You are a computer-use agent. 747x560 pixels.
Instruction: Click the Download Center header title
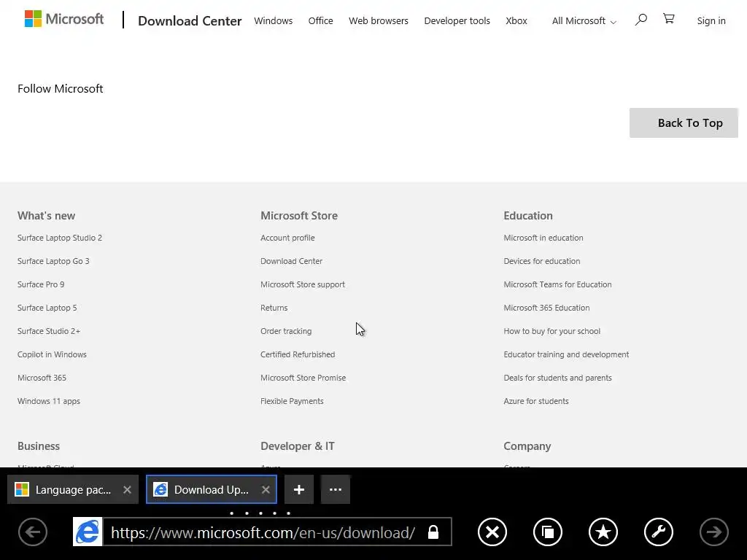click(x=190, y=21)
